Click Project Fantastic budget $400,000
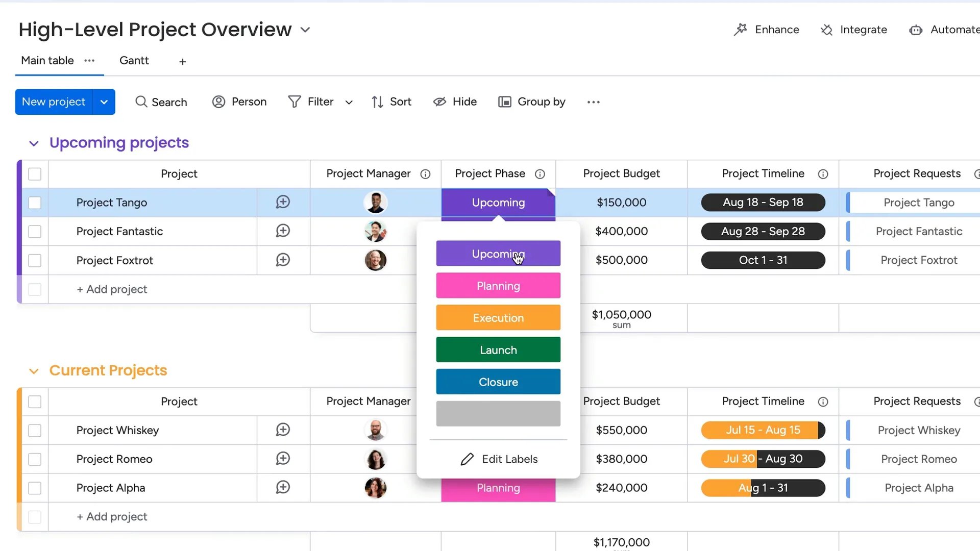980x551 pixels. (x=621, y=231)
